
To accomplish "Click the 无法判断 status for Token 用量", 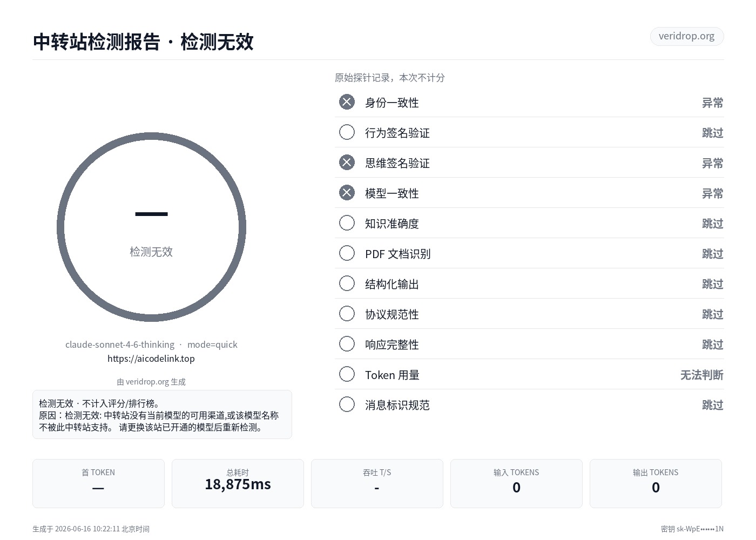I will pyautogui.click(x=701, y=375).
